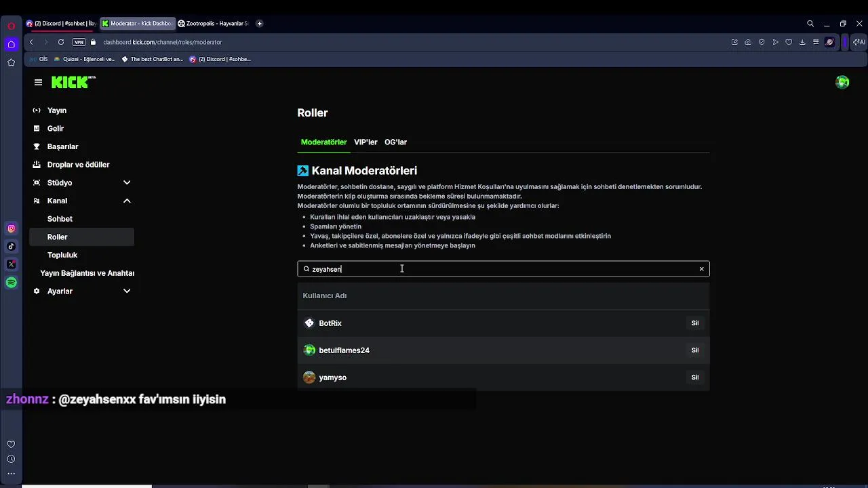The height and width of the screenshot is (488, 868).
Task: Click the BotRix username
Action: click(x=330, y=323)
